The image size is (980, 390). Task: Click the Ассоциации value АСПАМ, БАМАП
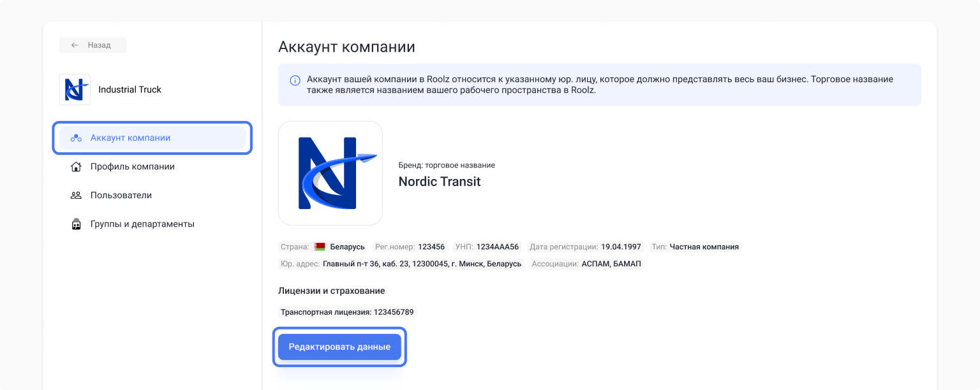[x=611, y=264]
